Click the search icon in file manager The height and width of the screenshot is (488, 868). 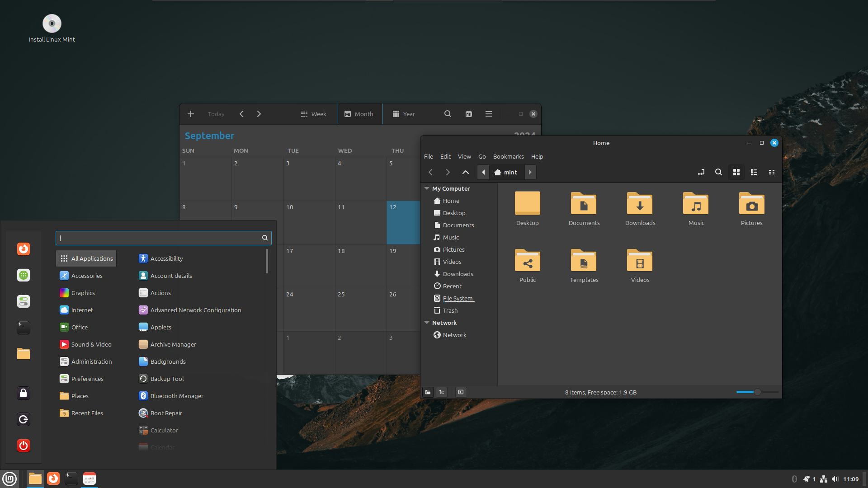[x=718, y=172]
